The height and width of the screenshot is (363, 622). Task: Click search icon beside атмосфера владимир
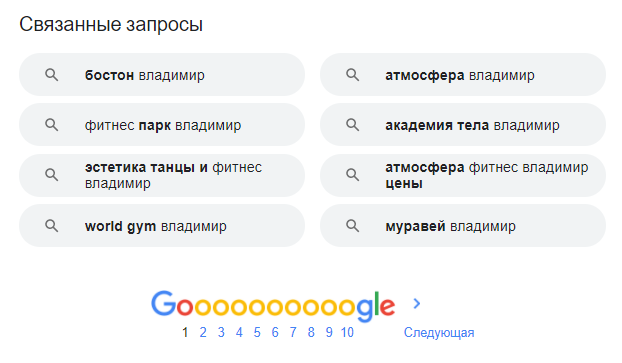pyautogui.click(x=352, y=75)
